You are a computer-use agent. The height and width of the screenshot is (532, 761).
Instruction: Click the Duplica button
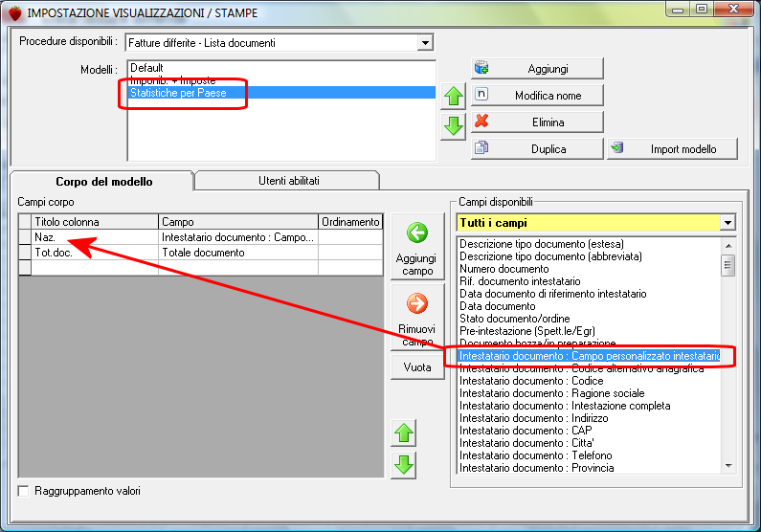[537, 149]
